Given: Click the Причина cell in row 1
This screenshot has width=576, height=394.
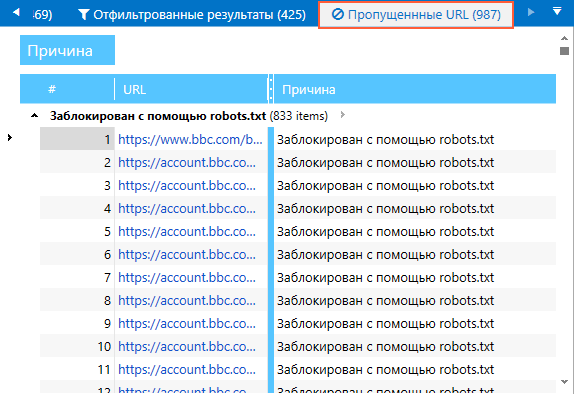Looking at the screenshot, I should coord(415,140).
